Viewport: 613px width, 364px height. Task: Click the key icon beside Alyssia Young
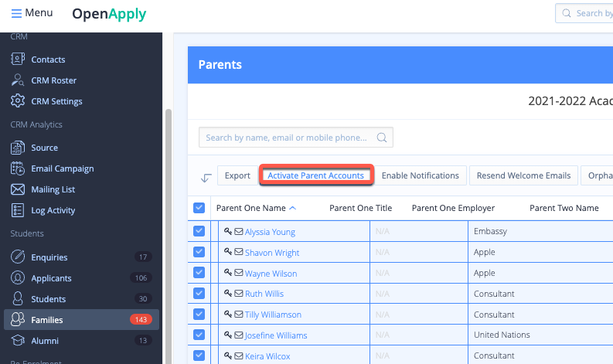click(229, 232)
